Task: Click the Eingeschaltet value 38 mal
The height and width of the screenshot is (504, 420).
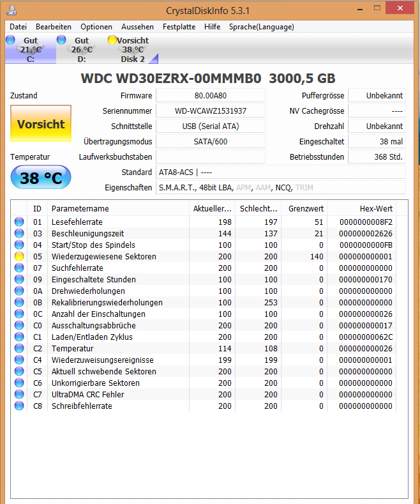Action: (x=377, y=141)
